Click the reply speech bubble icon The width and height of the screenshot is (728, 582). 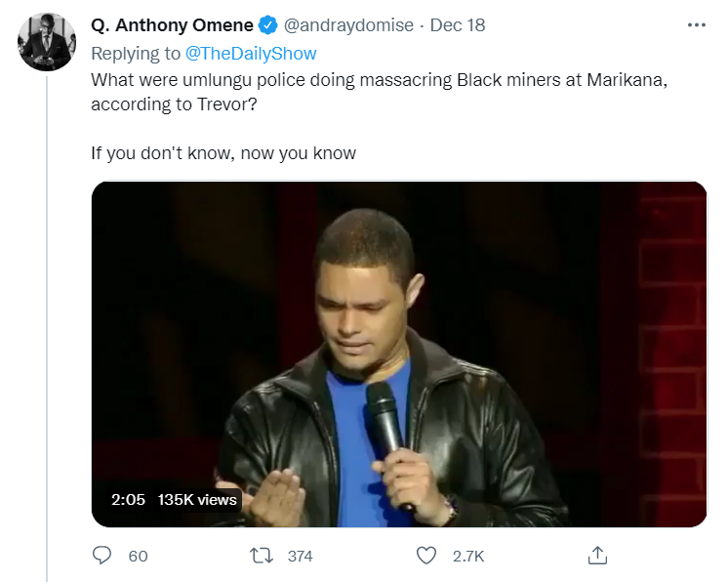102,556
